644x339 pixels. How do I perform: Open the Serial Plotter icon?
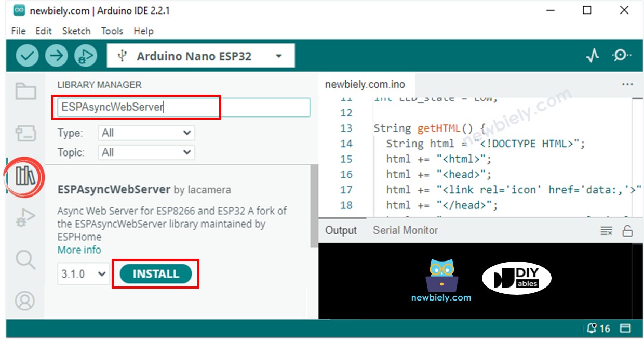[593, 56]
